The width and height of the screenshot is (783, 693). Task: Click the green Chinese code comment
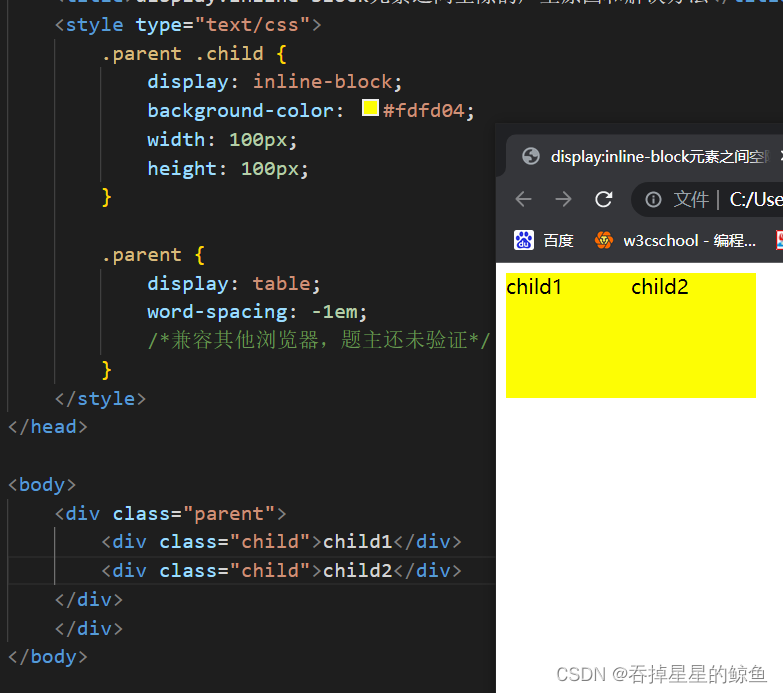319,341
